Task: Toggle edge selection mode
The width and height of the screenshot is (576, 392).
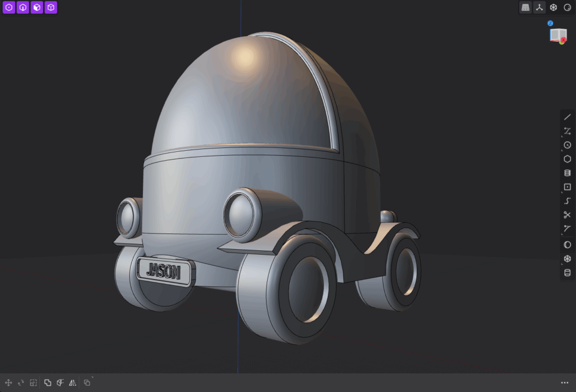Action: (x=23, y=8)
